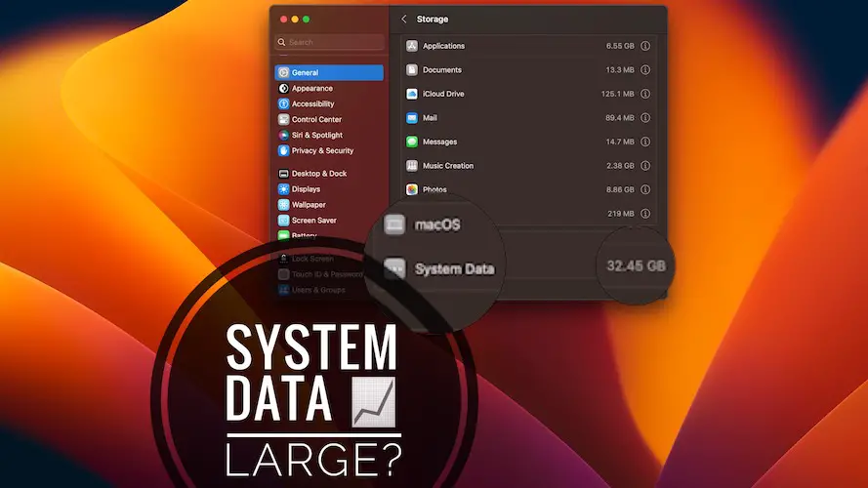Click the Displays sun icon
Screen dimensions: 868x488
click(283, 188)
